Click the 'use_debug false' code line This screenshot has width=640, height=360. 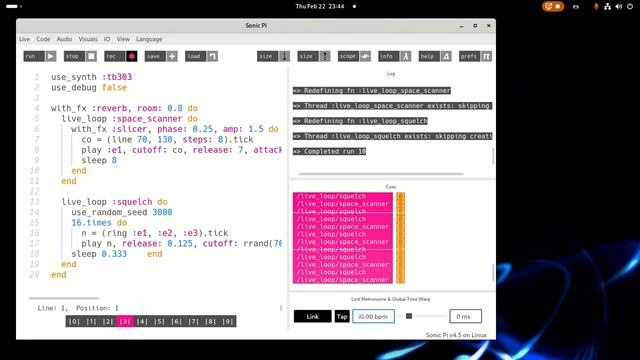[x=89, y=87]
